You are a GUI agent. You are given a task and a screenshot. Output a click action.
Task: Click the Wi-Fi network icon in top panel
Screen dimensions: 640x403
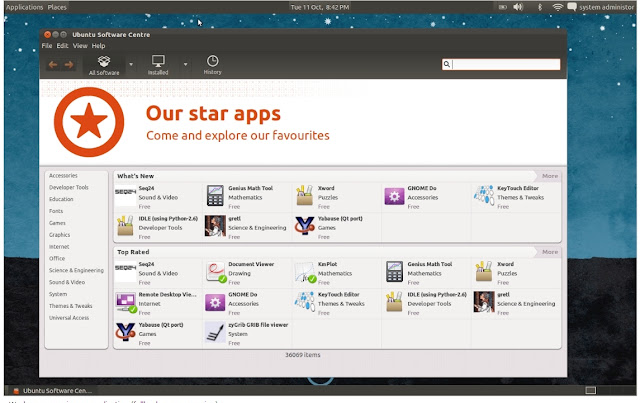pyautogui.click(x=557, y=7)
